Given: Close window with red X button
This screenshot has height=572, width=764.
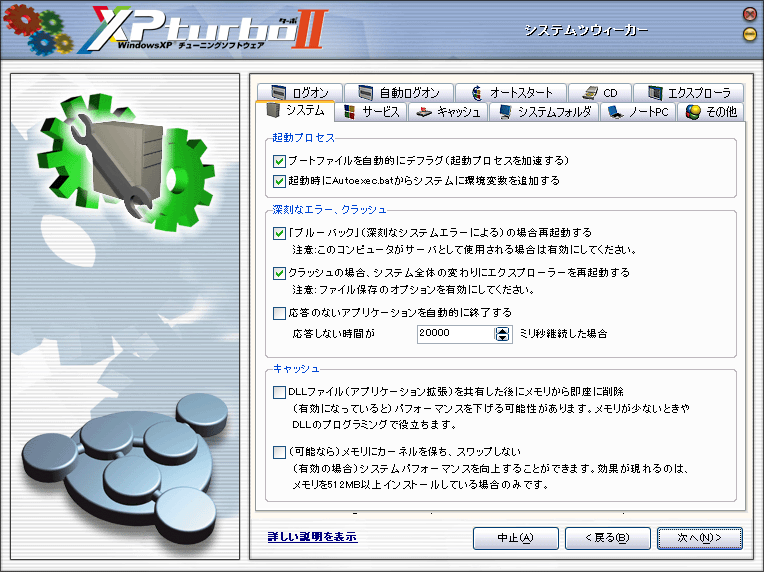Looking at the screenshot, I should [750, 14].
